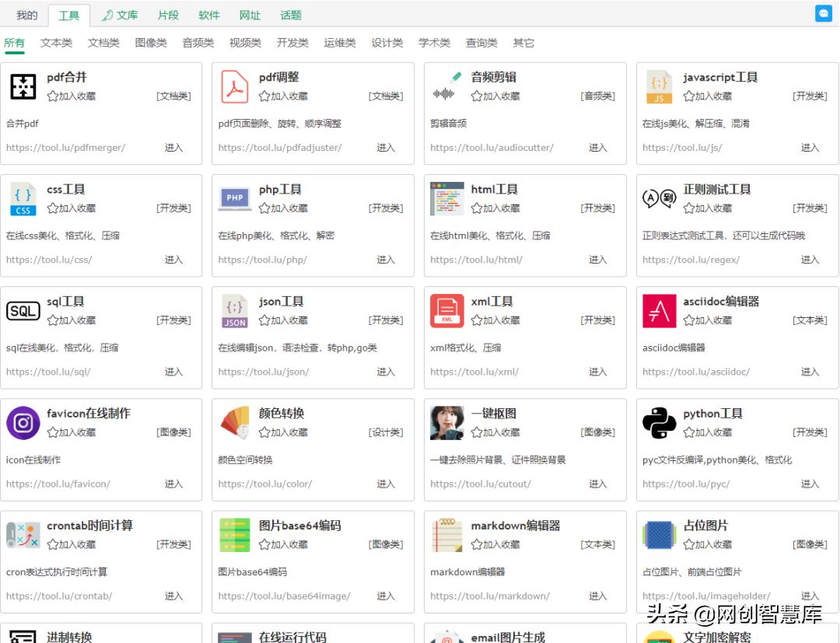Image resolution: width=840 pixels, height=643 pixels.
Task: Click the 颜色转换 color palette icon
Action: (x=234, y=423)
